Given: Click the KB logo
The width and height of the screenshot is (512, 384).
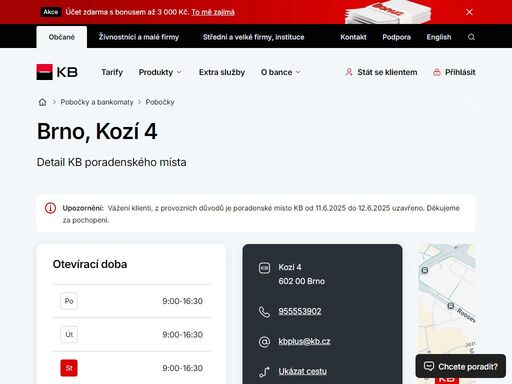Looking at the screenshot, I should click(57, 72).
